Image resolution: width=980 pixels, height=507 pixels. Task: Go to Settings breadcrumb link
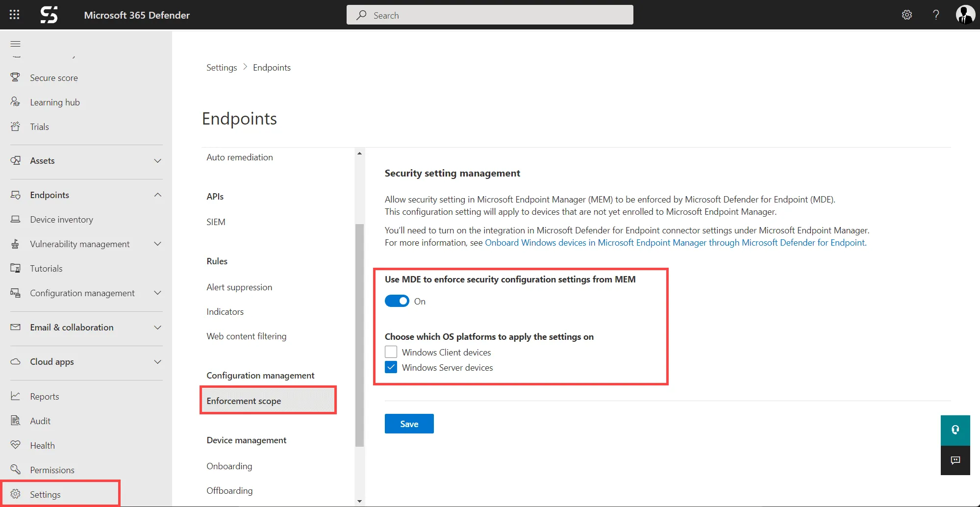(222, 67)
